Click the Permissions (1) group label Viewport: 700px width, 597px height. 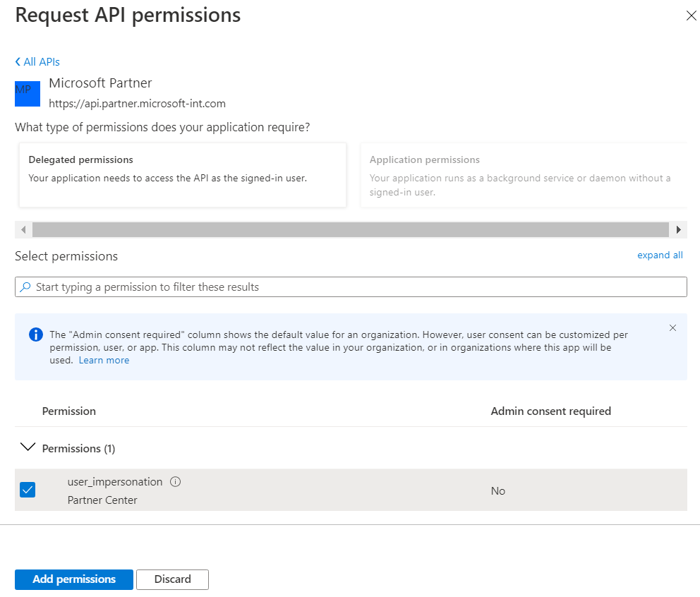coord(78,448)
